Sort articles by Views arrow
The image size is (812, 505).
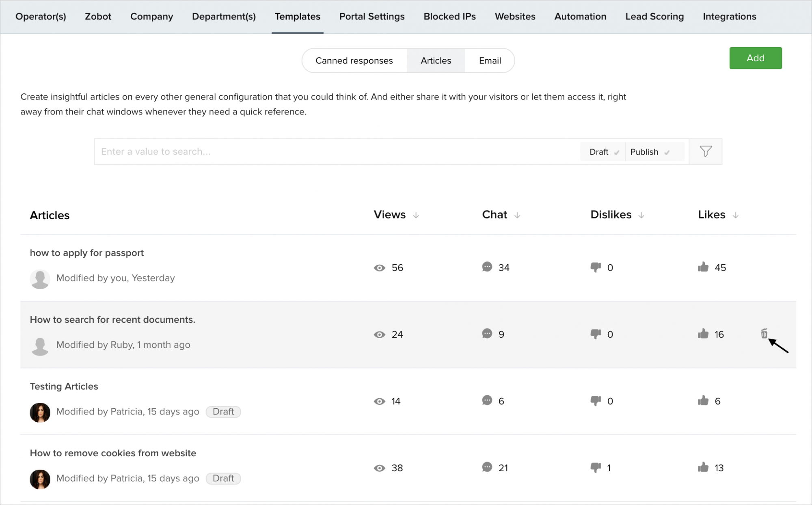tap(416, 215)
